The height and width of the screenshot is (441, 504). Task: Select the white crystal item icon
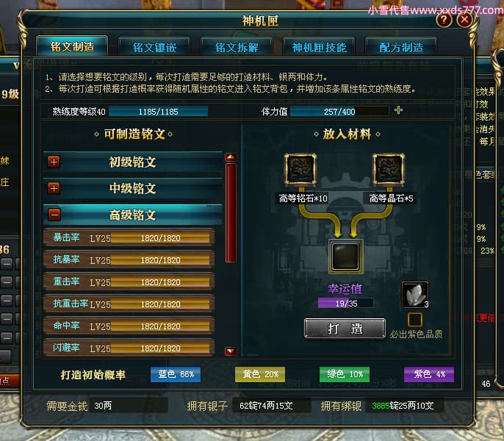[x=415, y=295]
